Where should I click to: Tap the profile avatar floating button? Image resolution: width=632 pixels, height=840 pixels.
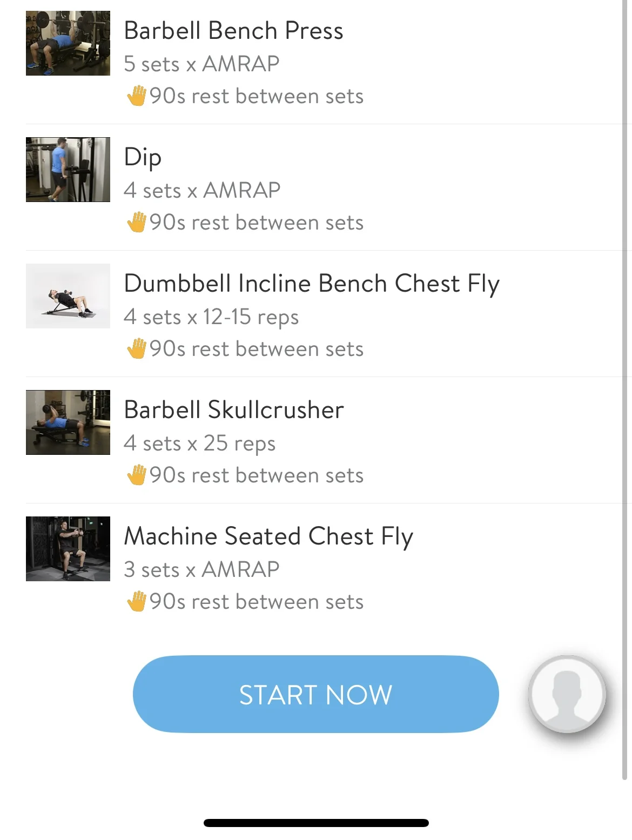[x=567, y=694]
